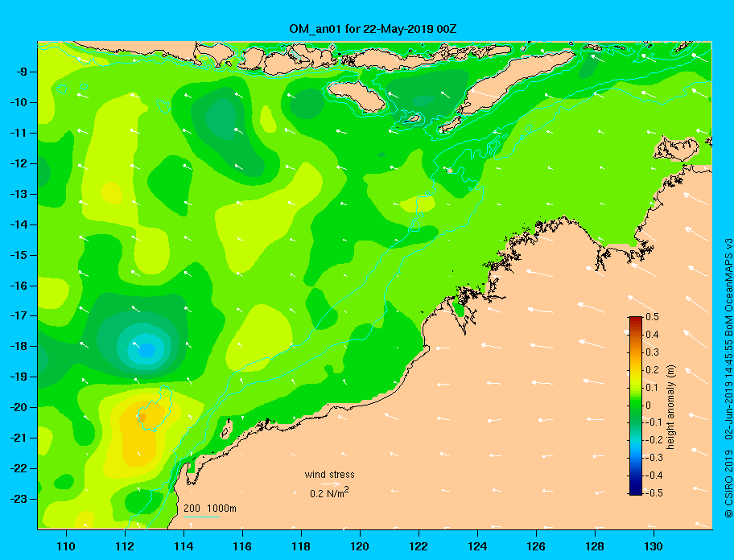Image resolution: width=734 pixels, height=560 pixels.
Task: Click the 200 1000m depth contour label
Action: pos(210,509)
